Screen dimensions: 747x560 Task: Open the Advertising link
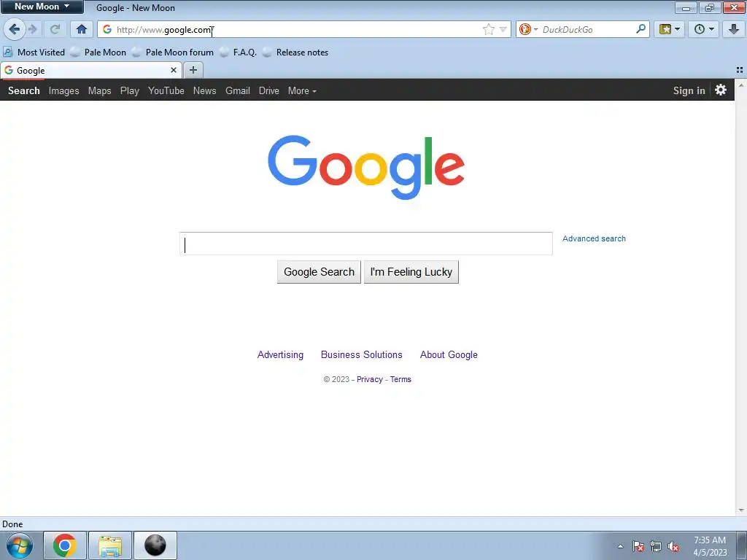coord(280,355)
